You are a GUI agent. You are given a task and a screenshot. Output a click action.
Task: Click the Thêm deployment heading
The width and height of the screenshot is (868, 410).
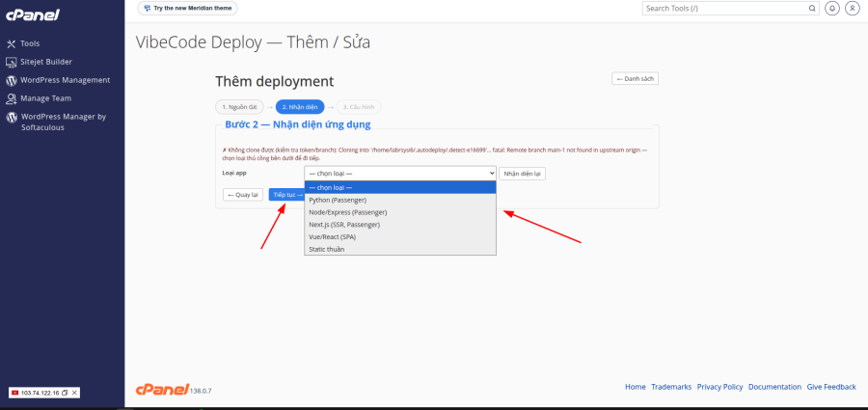[275, 81]
